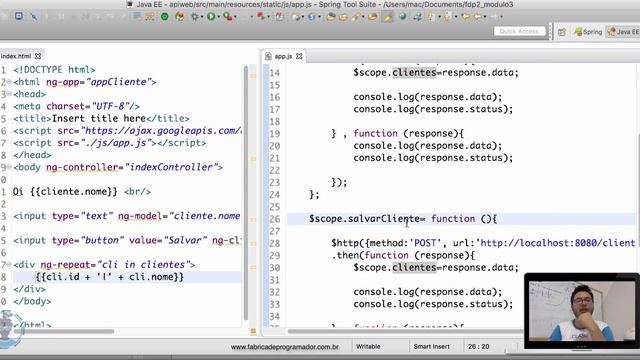
Task: Click the overview ruler marker near line 21
Action: click(x=253, y=158)
